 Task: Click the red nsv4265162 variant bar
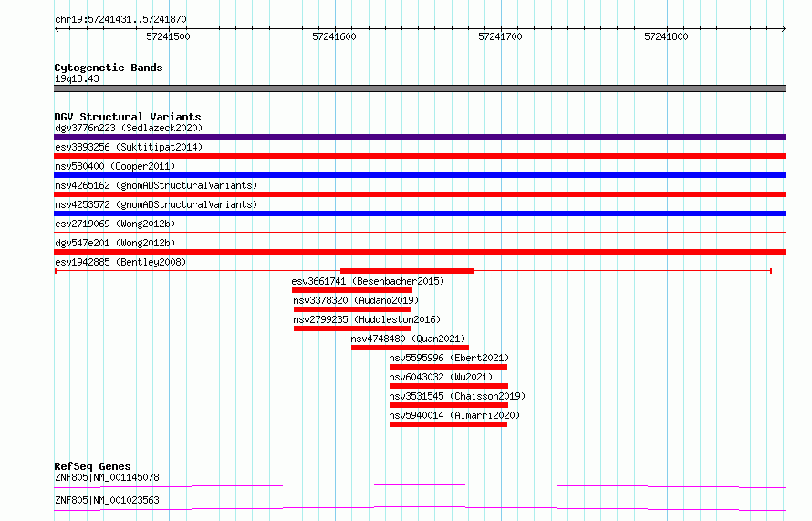pos(420,194)
